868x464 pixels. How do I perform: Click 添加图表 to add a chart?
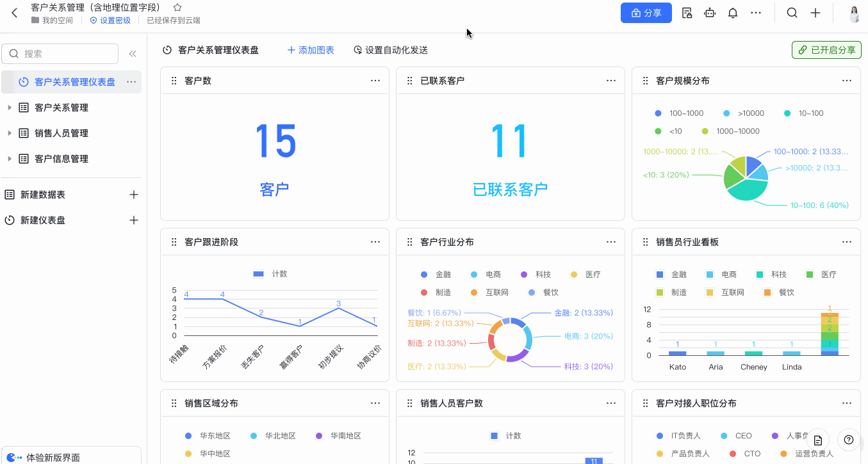311,49
